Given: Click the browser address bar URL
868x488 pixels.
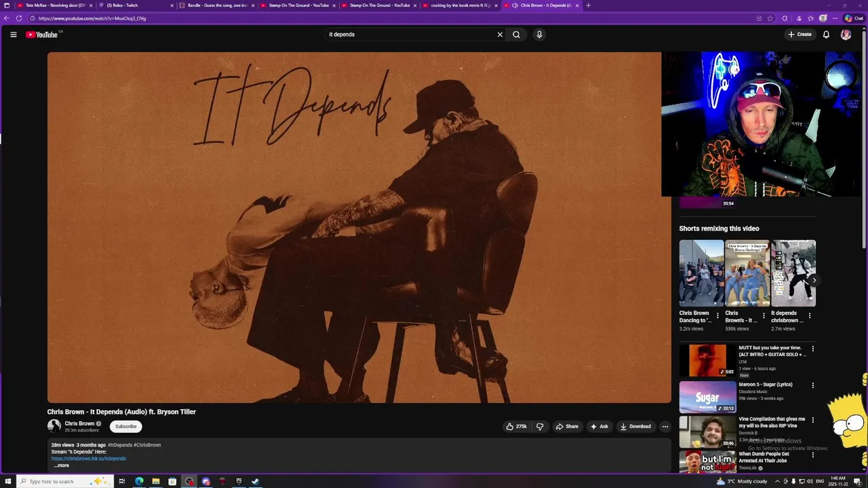Looking at the screenshot, I should click(x=92, y=18).
